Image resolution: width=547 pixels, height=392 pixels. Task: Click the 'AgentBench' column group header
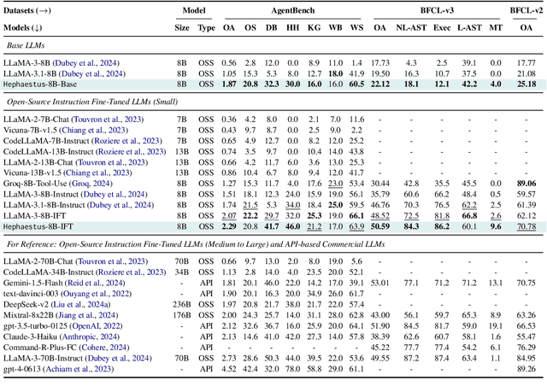pyautogui.click(x=293, y=10)
